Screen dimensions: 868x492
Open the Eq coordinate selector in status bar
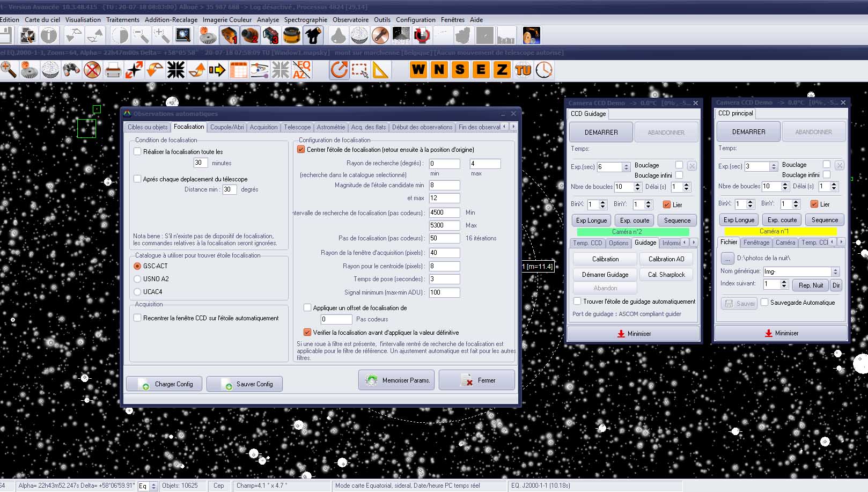click(153, 486)
